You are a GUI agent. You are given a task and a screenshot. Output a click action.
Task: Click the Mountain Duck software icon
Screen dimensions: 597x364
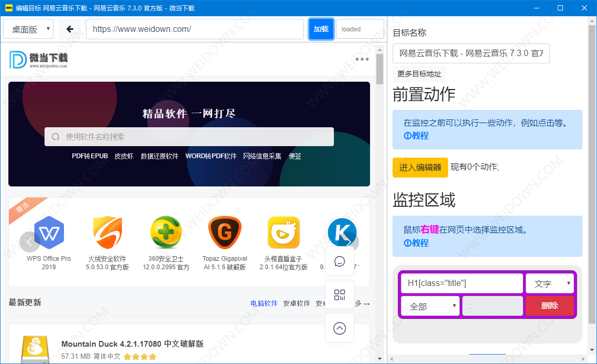pyautogui.click(x=35, y=349)
